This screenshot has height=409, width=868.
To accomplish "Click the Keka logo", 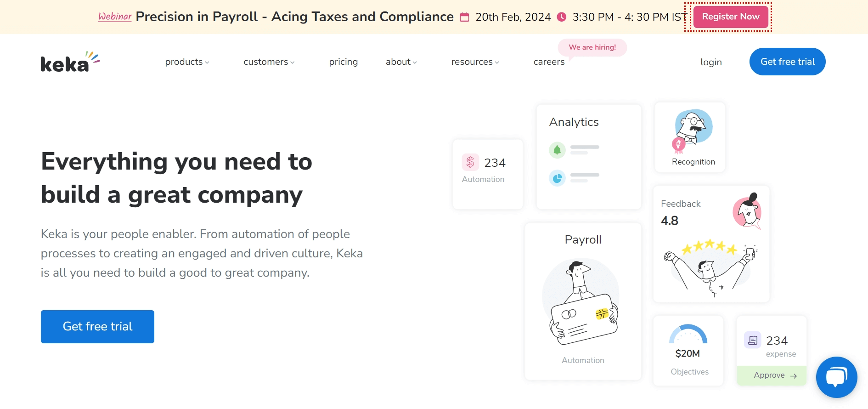I will point(70,62).
